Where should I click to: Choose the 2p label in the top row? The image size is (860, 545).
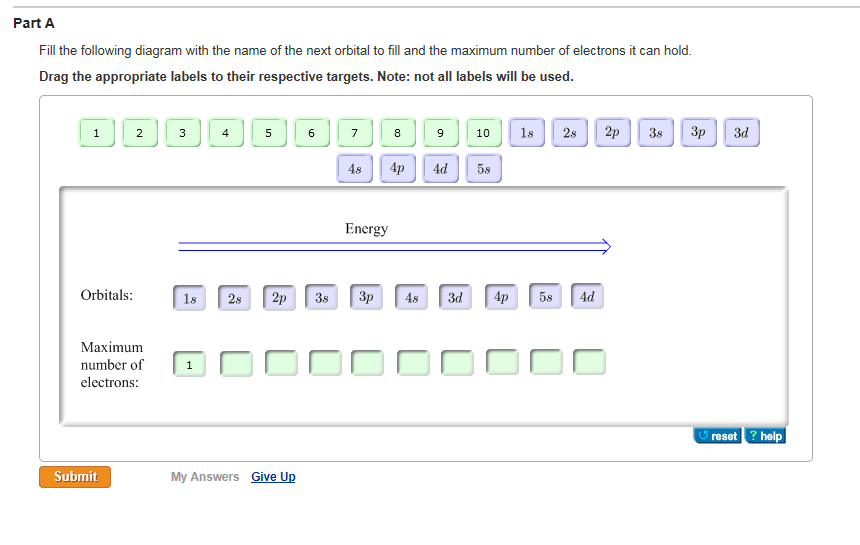coord(612,132)
